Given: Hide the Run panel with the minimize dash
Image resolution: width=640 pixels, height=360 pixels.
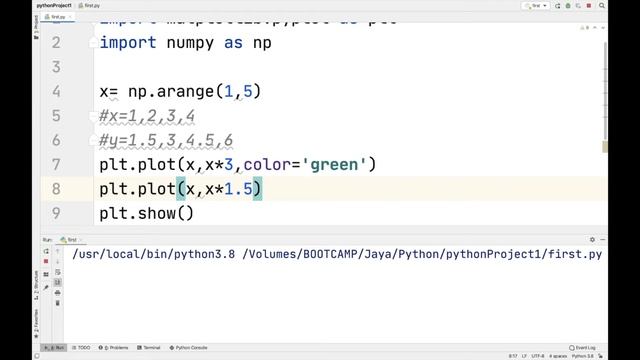Looking at the screenshot, I should pyautogui.click(x=602, y=240).
